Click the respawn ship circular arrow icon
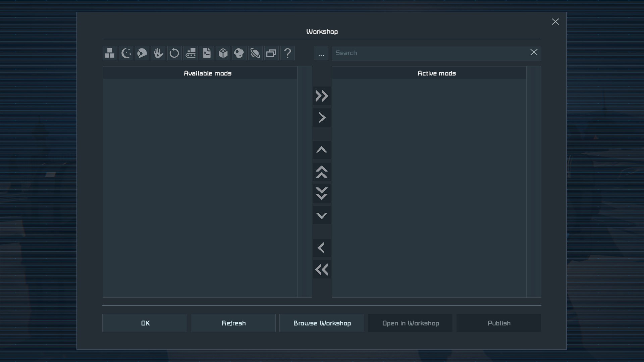Viewport: 644px width, 362px height. click(174, 53)
